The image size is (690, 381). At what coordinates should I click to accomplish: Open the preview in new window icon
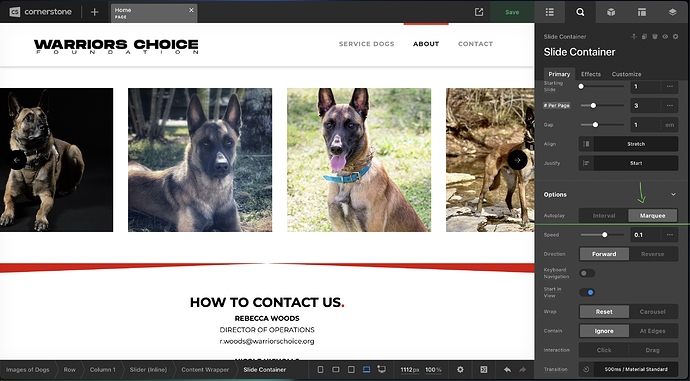point(479,12)
